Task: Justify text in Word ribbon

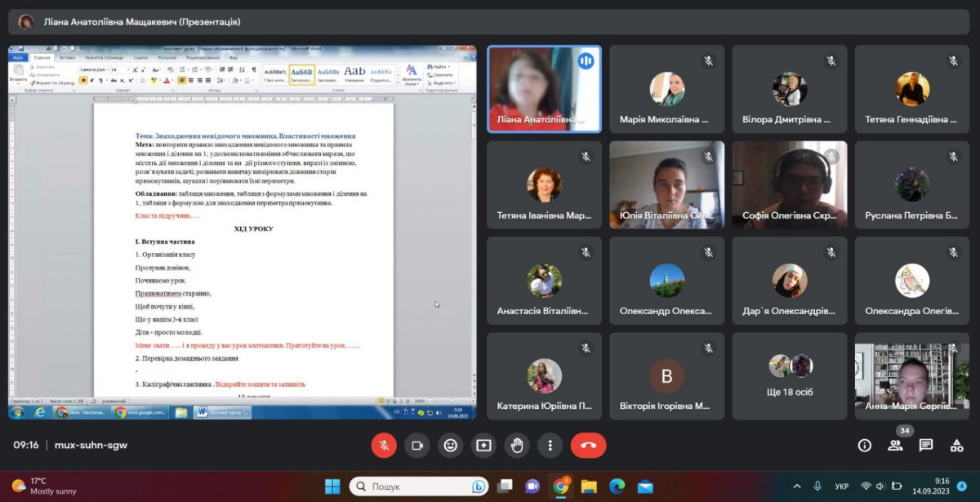Action: click(x=208, y=80)
